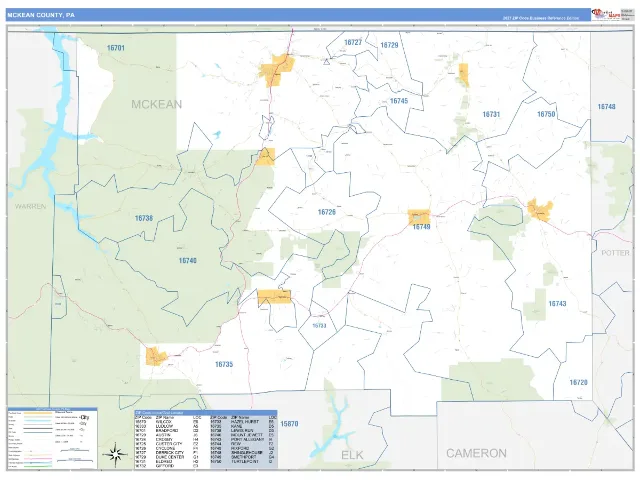Click ZIP code label 15870
640x480 pixels.
[x=289, y=424]
